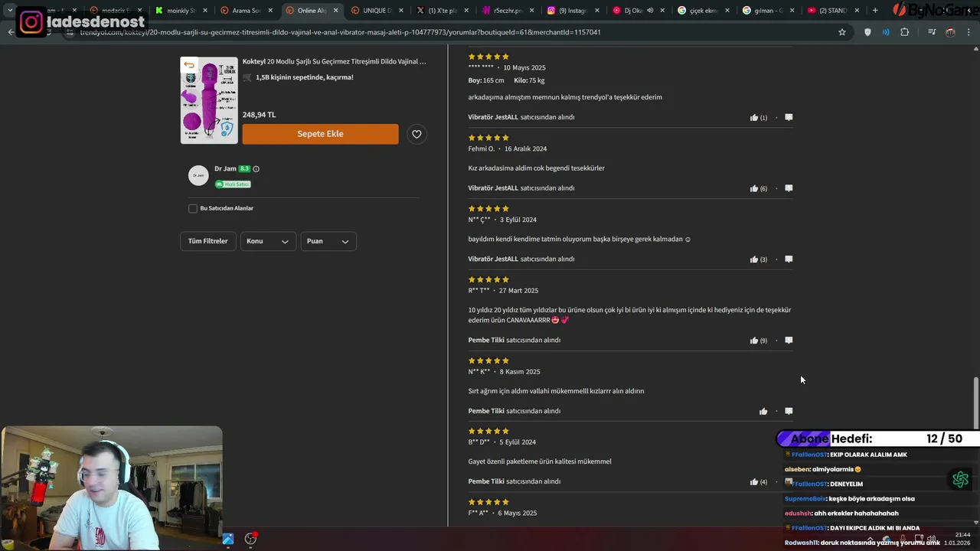Click the review date '16 Aralık 2024'
The height and width of the screenshot is (551, 980).
tap(525, 149)
